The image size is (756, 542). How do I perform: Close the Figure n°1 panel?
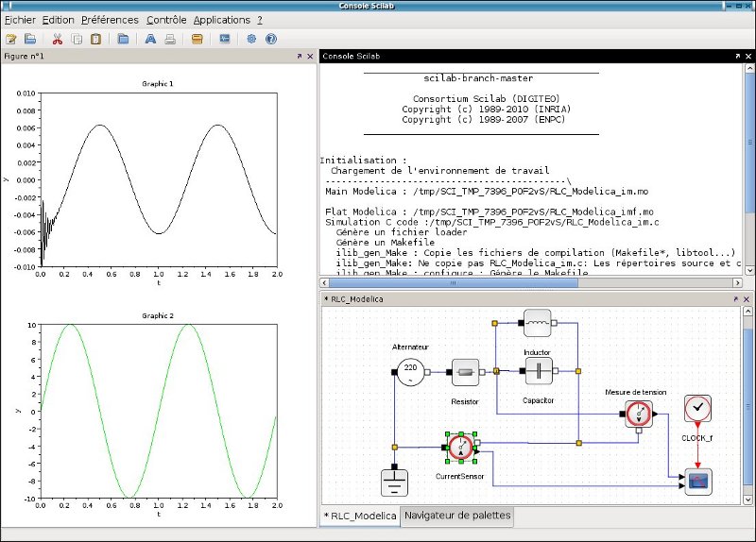click(310, 57)
